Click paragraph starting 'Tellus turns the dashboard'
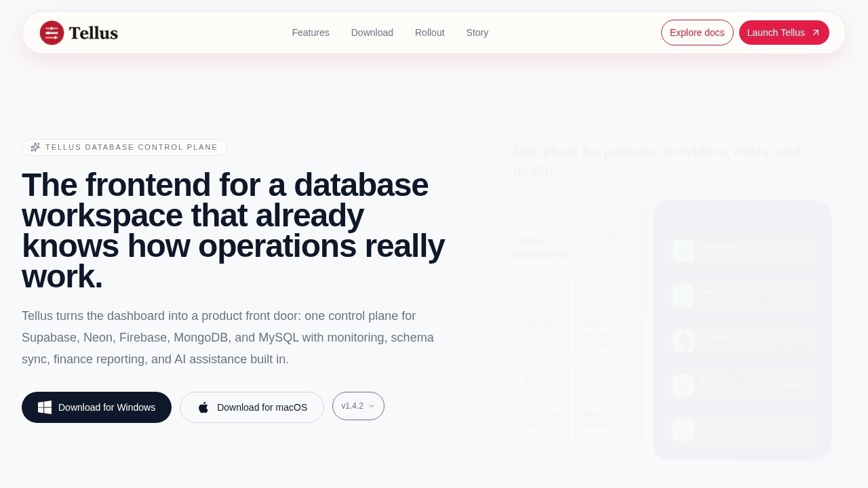This screenshot has width=868, height=488. tap(228, 338)
